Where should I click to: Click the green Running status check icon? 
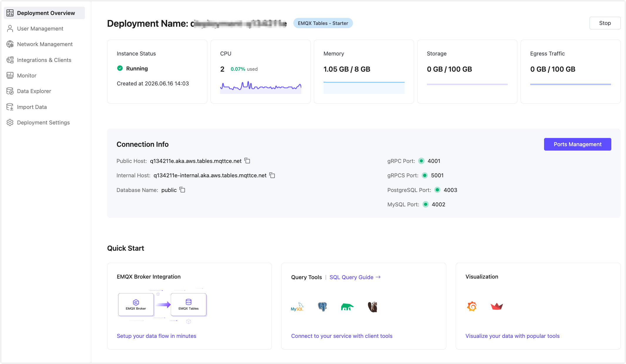tap(120, 68)
